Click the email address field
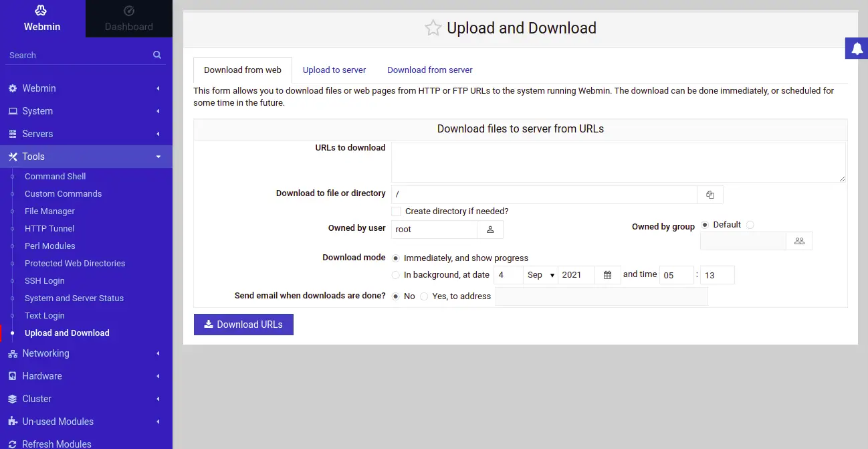Screen dimensions: 868x449 coord(601,296)
